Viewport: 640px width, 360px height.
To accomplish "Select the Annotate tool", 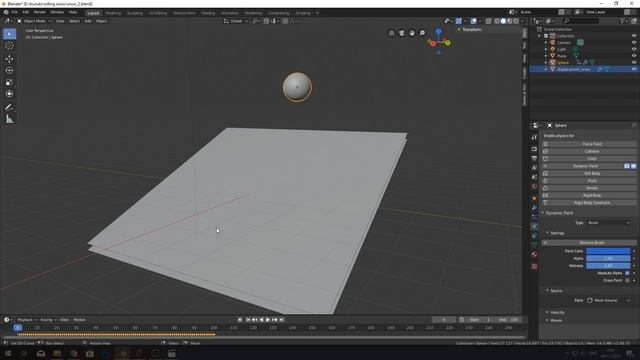I will click(9, 107).
